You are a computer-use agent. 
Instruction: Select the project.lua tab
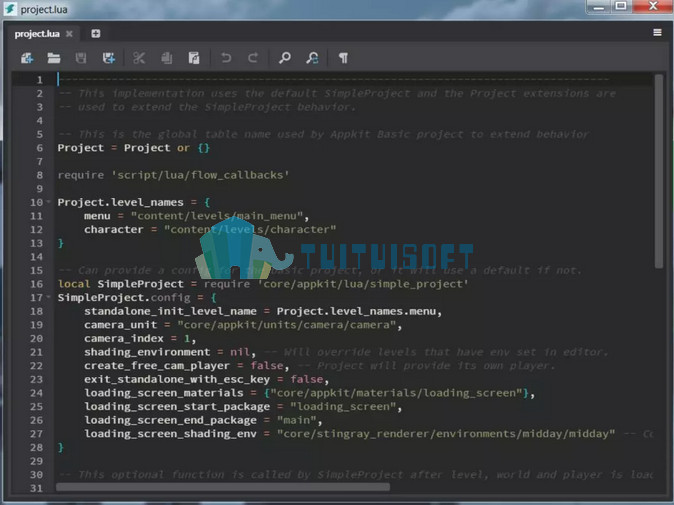coord(37,34)
